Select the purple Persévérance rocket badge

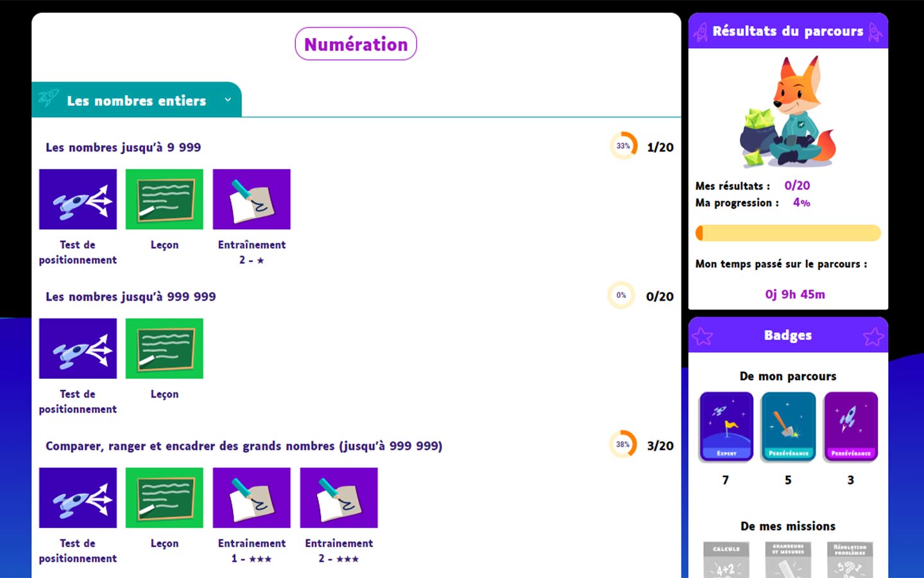coord(851,426)
